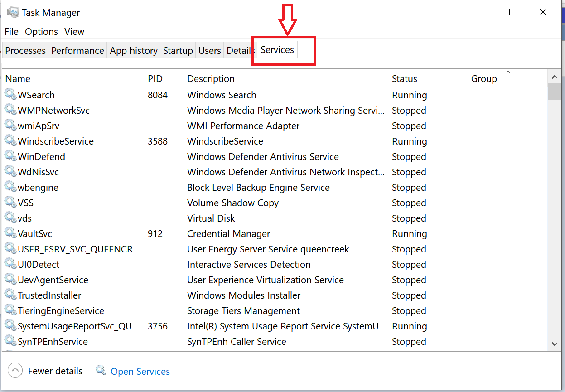Screen dimensions: 565x392
Task: Click the scrollbar down arrow
Action: pyautogui.click(x=554, y=344)
